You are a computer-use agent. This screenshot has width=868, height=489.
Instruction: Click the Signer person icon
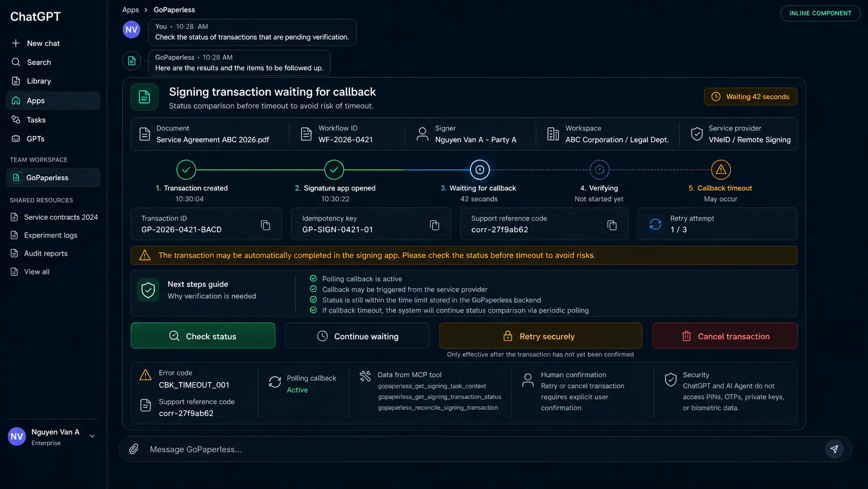click(423, 134)
